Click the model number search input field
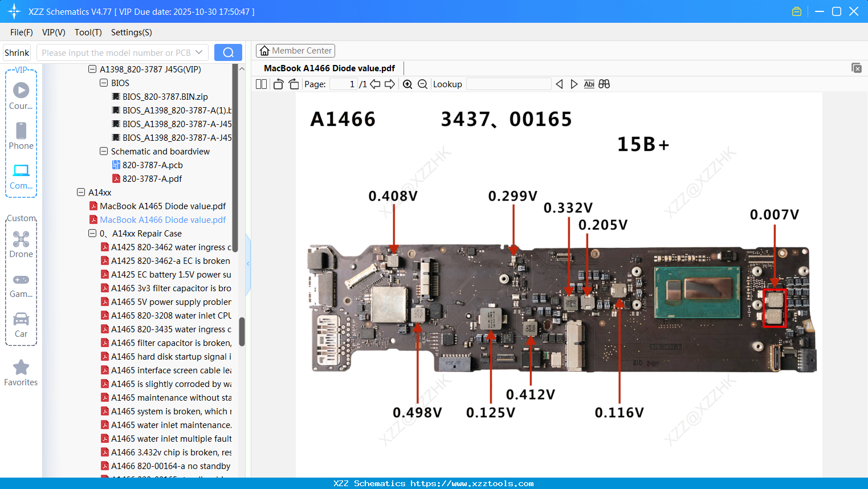This screenshot has height=489, width=868. pyautogui.click(x=117, y=52)
